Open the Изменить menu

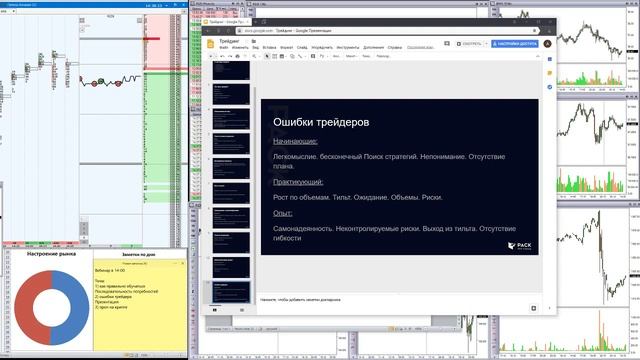[240, 48]
